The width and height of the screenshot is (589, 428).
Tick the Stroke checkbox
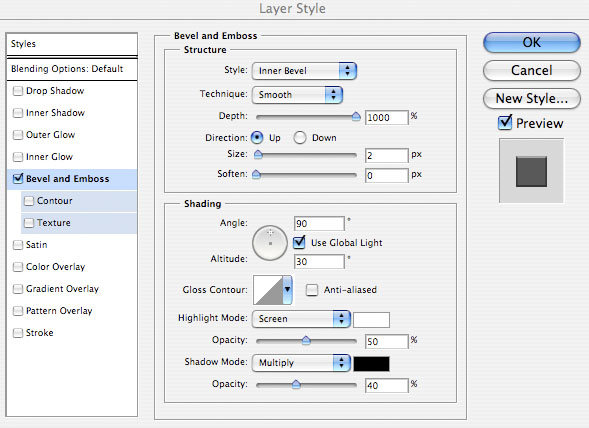[18, 333]
